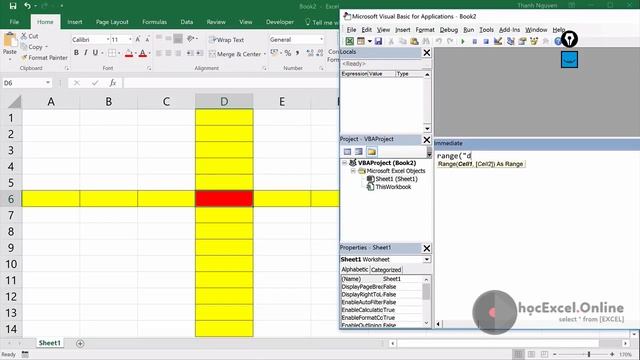
Task: Toggle Folders icon in Project panel
Action: [x=371, y=152]
